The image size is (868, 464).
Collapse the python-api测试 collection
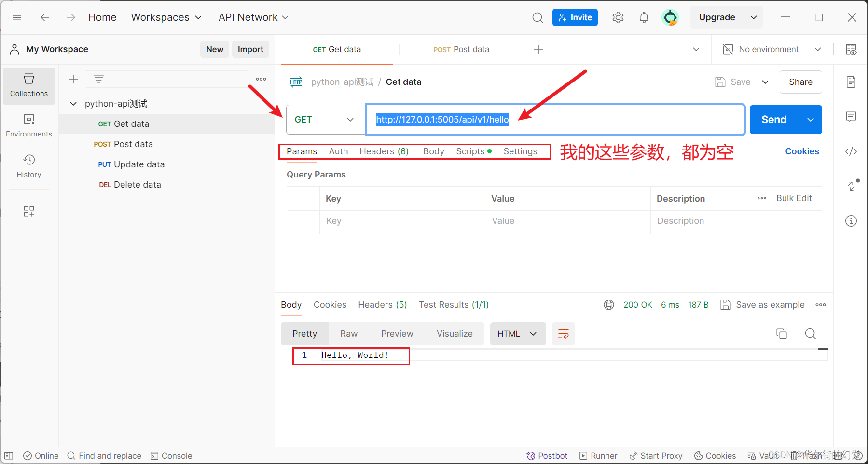[73, 104]
